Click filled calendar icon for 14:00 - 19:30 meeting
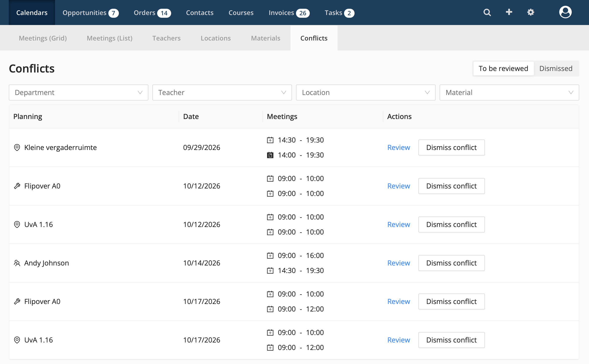This screenshot has height=364, width=589. [270, 155]
